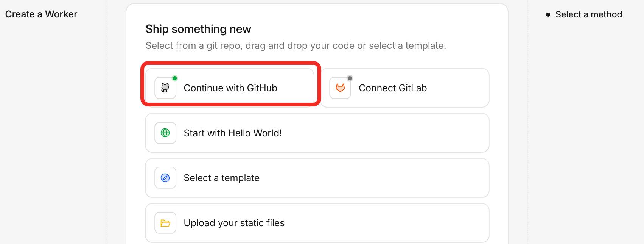Click the orange GitLab fox icon

(340, 88)
